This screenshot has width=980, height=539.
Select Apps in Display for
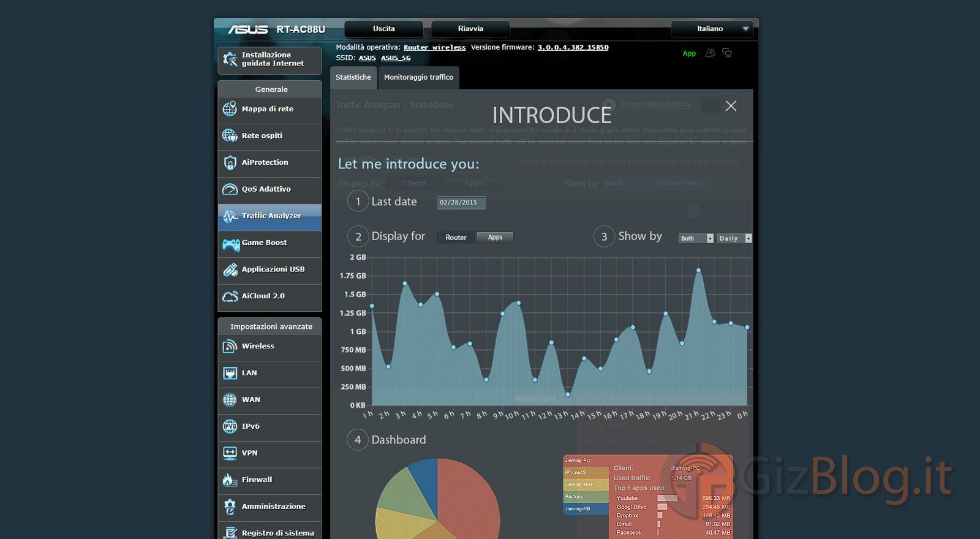(x=495, y=238)
